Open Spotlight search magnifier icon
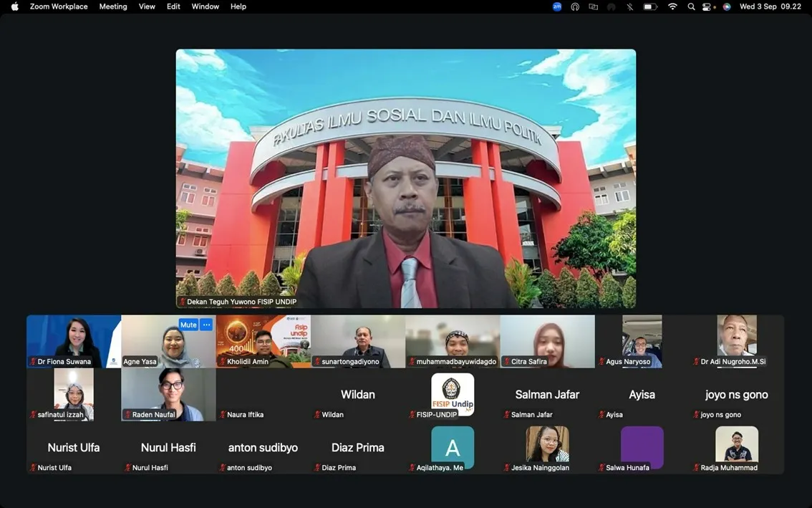This screenshot has height=508, width=812. click(691, 6)
